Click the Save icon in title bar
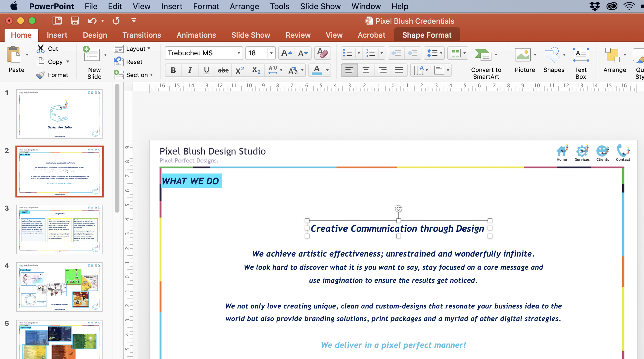The image size is (644, 359). 75,21
